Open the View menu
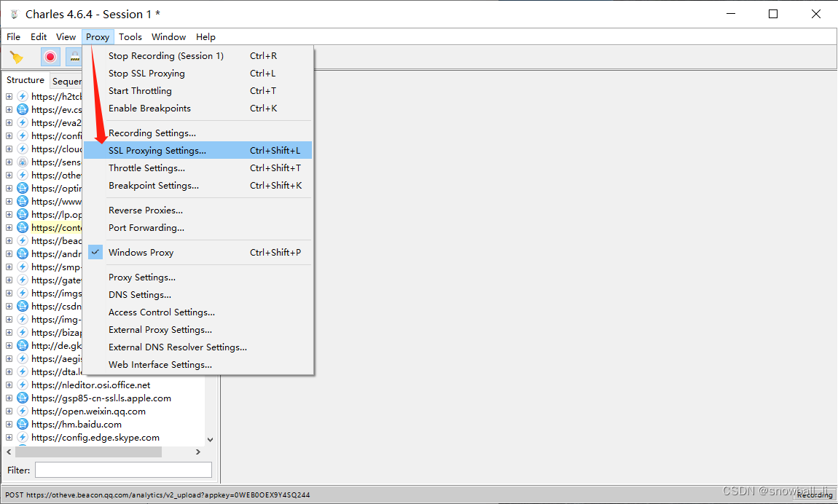The image size is (838, 504). pyautogui.click(x=66, y=37)
